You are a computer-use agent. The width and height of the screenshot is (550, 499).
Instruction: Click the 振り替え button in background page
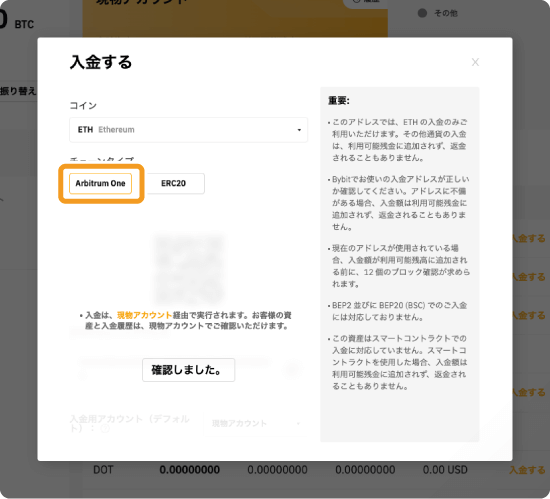pyautogui.click(x=18, y=91)
